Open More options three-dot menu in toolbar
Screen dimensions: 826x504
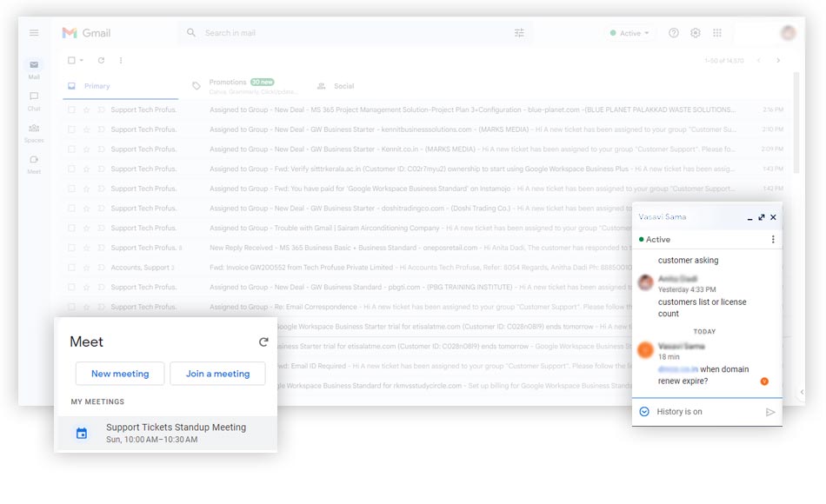tap(121, 60)
